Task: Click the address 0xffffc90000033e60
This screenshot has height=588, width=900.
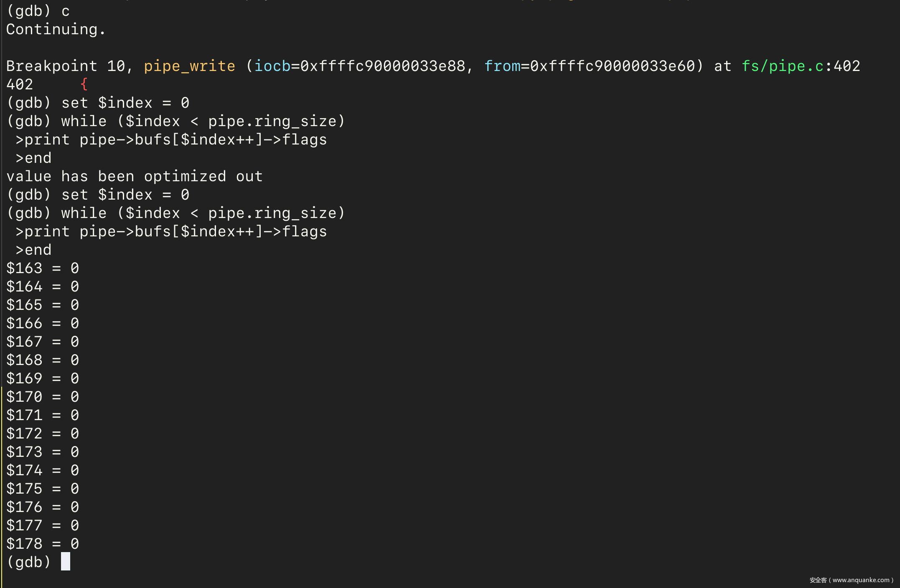Action: [612, 66]
